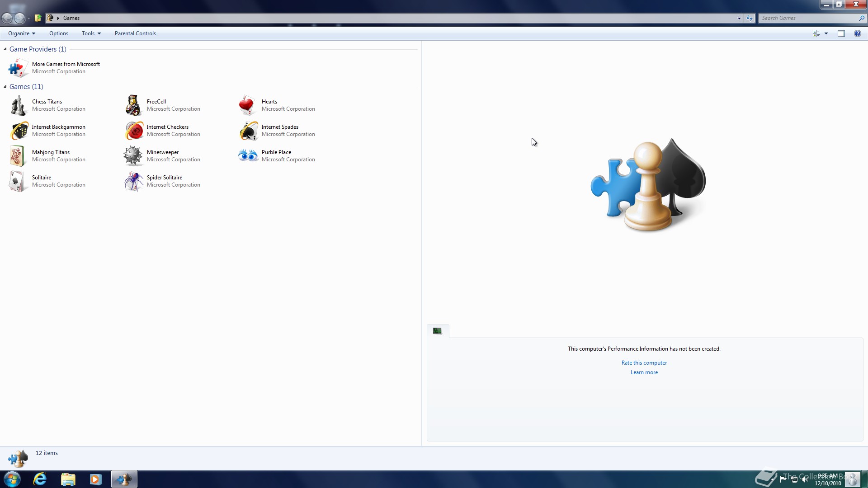Click the Rate this computer link
Image resolution: width=868 pixels, height=488 pixels.
point(644,363)
